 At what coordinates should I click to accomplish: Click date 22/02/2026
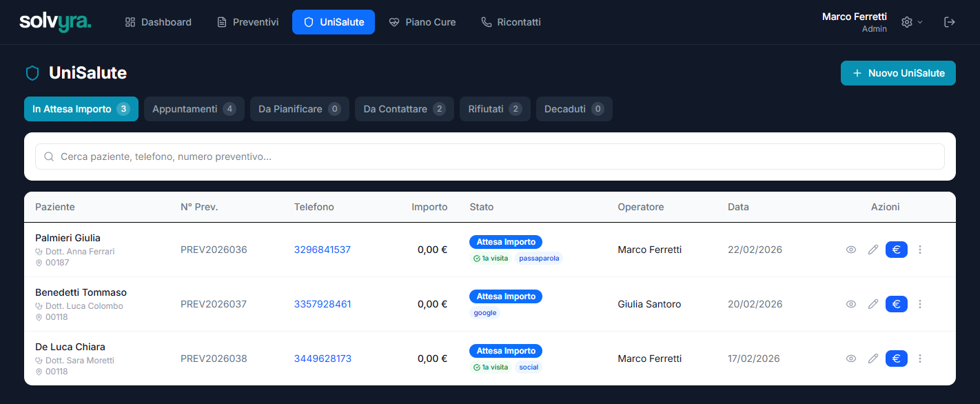coord(755,250)
